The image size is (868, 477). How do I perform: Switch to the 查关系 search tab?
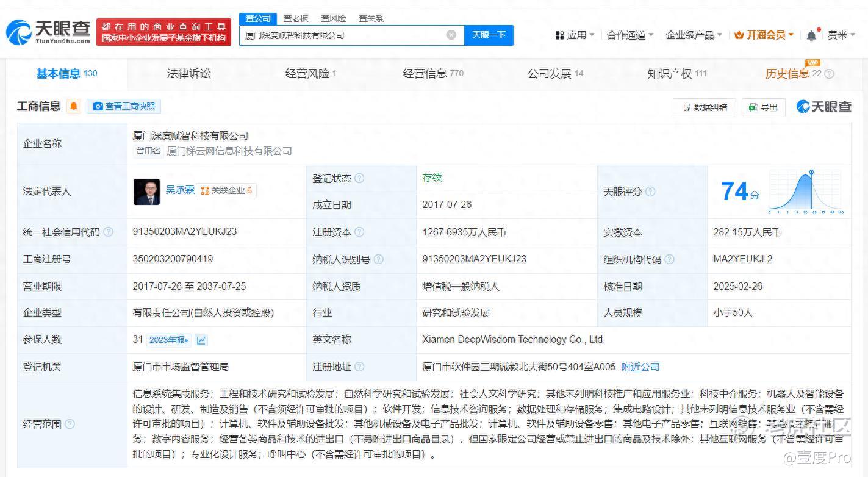click(371, 18)
